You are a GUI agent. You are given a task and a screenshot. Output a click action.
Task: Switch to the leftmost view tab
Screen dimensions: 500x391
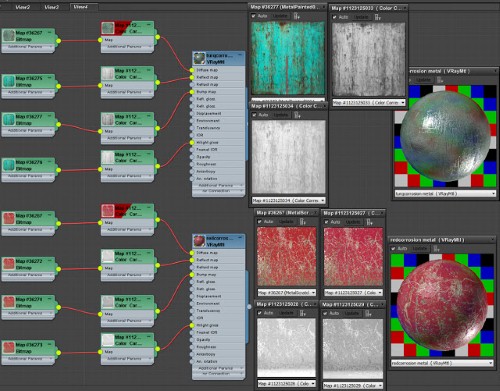pos(23,7)
